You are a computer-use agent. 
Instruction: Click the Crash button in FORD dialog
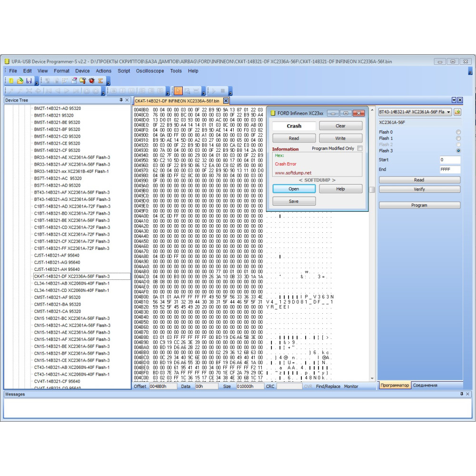point(294,126)
